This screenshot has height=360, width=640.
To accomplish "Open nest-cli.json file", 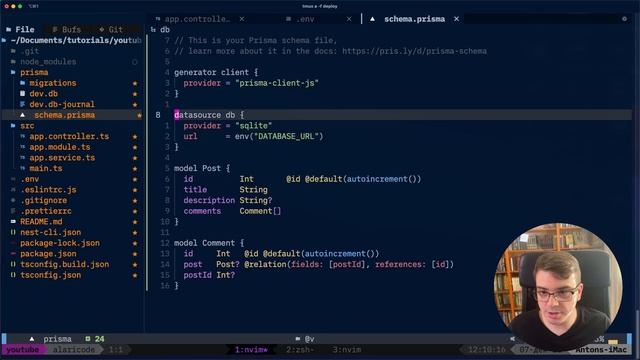I will (51, 232).
